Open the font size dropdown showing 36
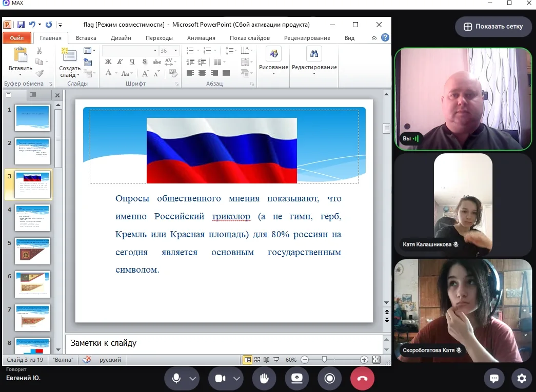 coord(176,51)
